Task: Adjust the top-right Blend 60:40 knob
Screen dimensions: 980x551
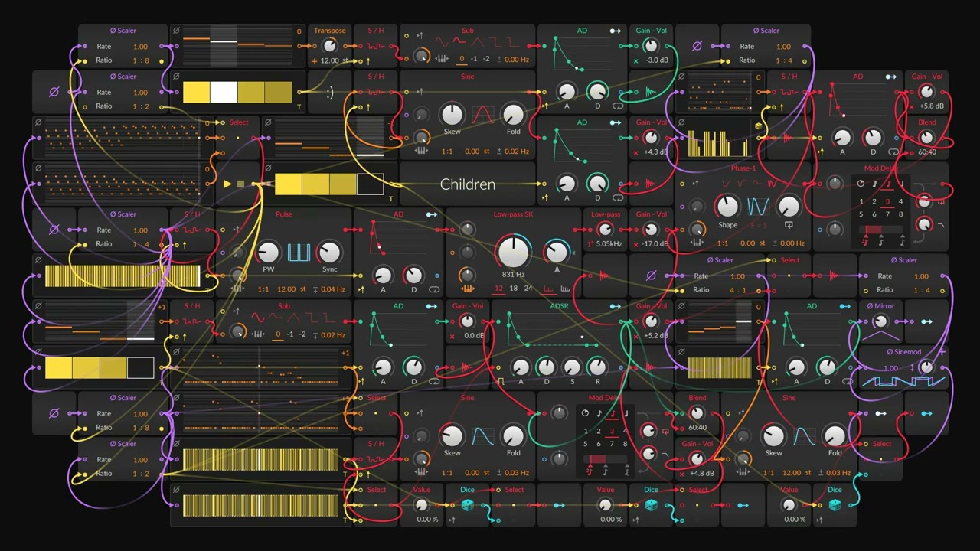Action: (927, 138)
